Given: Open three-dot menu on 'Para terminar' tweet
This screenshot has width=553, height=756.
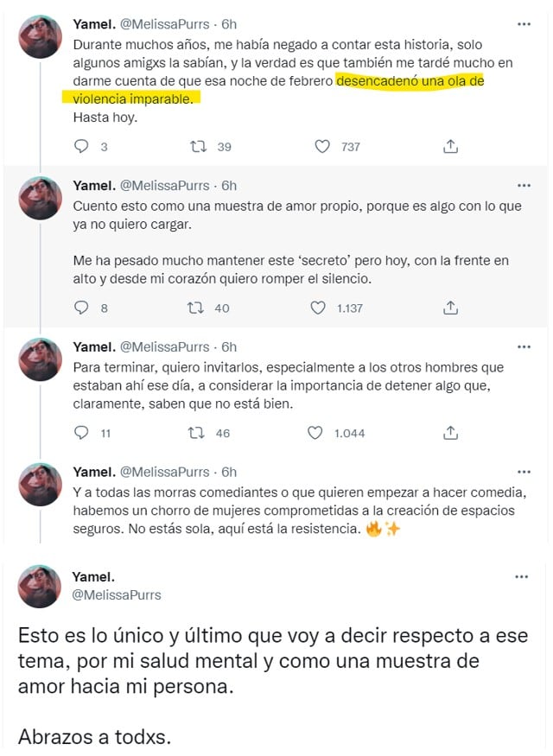Looking at the screenshot, I should click(x=523, y=346).
